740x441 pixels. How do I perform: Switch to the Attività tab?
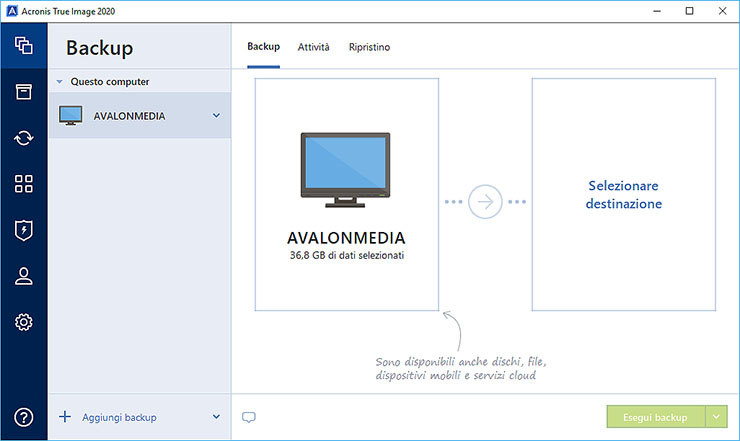click(x=313, y=47)
